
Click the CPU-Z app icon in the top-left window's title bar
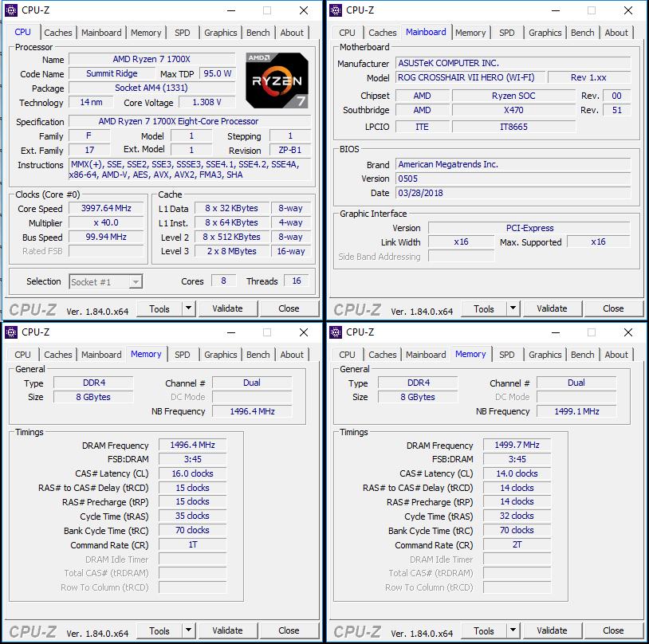(10, 10)
